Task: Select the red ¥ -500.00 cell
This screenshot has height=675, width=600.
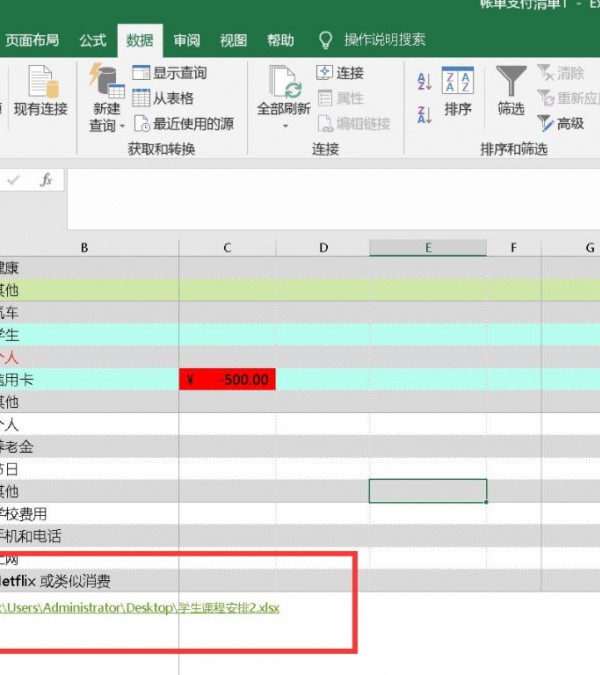Action: tap(227, 379)
